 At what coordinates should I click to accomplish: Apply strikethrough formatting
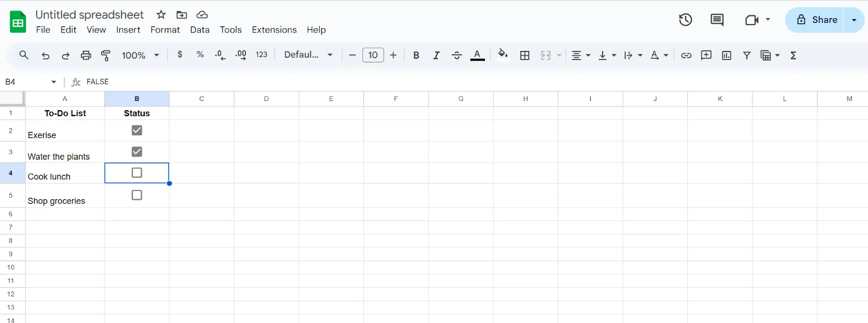click(x=457, y=55)
